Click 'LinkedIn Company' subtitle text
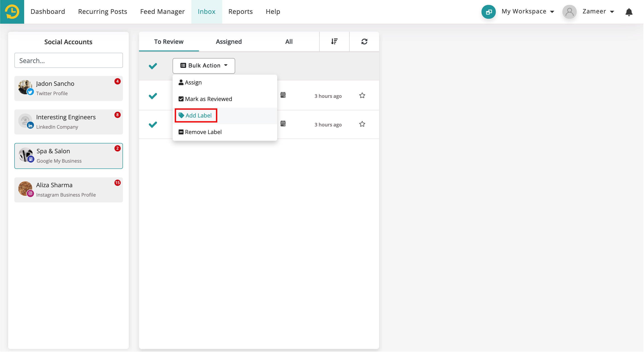The height and width of the screenshot is (357, 644). pyautogui.click(x=57, y=127)
